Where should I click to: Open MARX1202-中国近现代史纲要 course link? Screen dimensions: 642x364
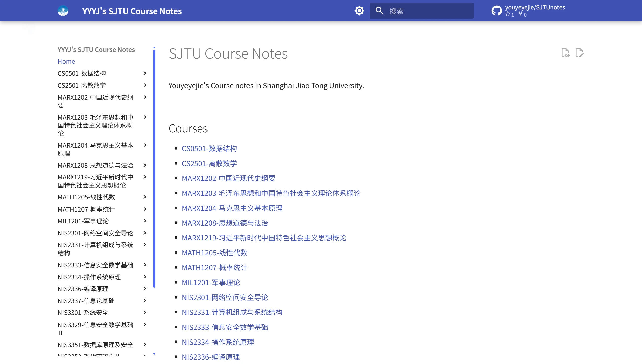tap(229, 178)
